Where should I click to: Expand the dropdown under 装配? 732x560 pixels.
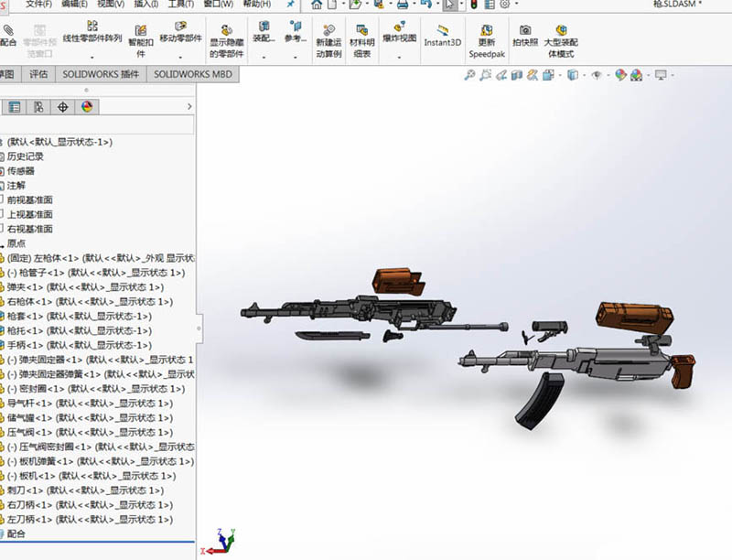pyautogui.click(x=264, y=58)
